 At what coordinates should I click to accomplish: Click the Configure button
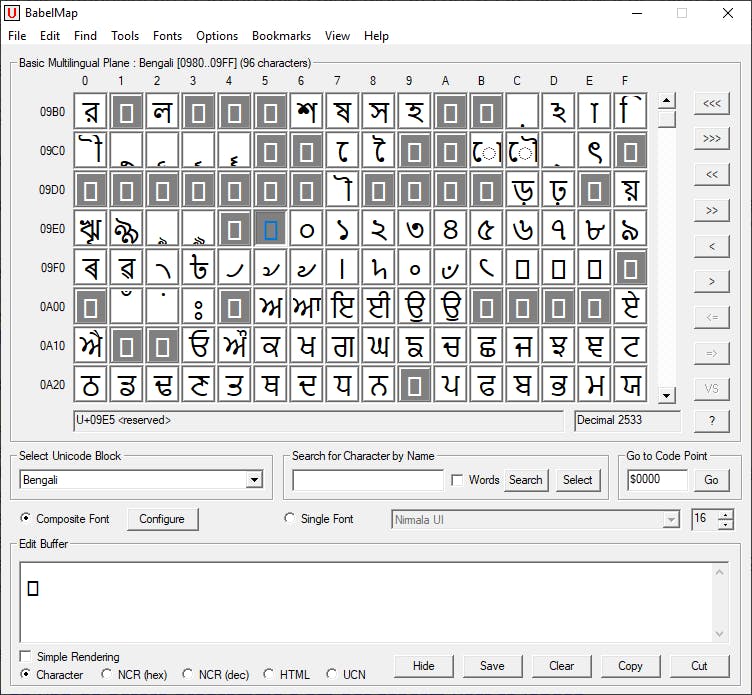[162, 519]
